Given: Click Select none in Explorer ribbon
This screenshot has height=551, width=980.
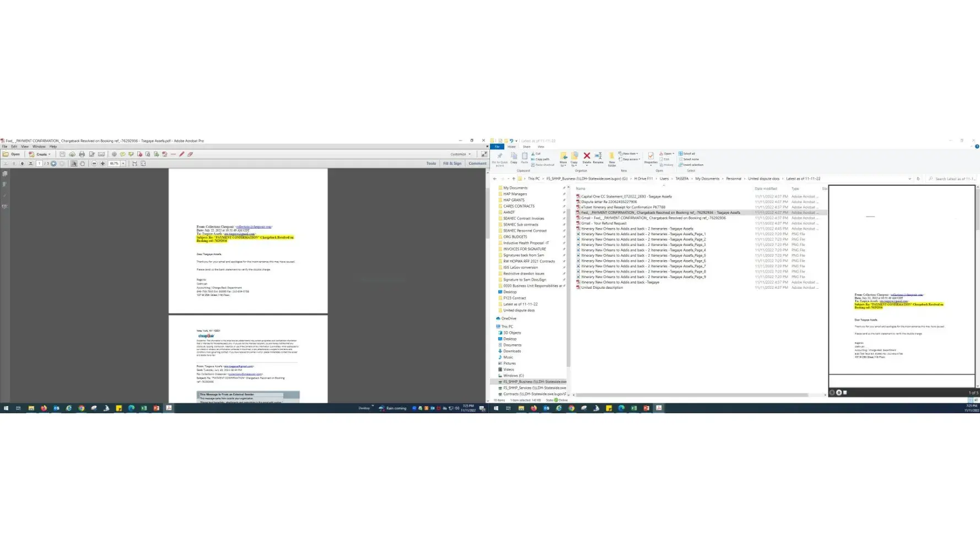Looking at the screenshot, I should click(688, 159).
